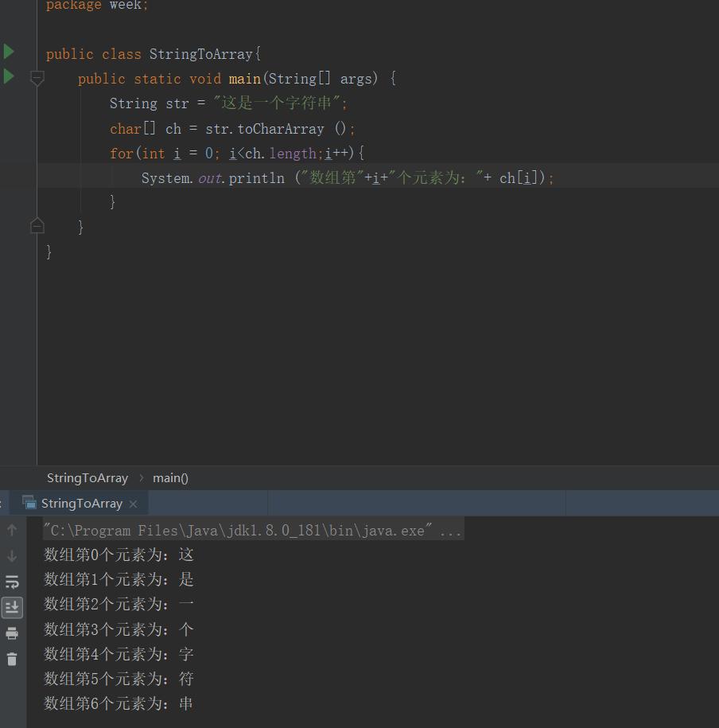Select main() in the breadcrumb bar
This screenshot has width=719, height=728.
[170, 478]
